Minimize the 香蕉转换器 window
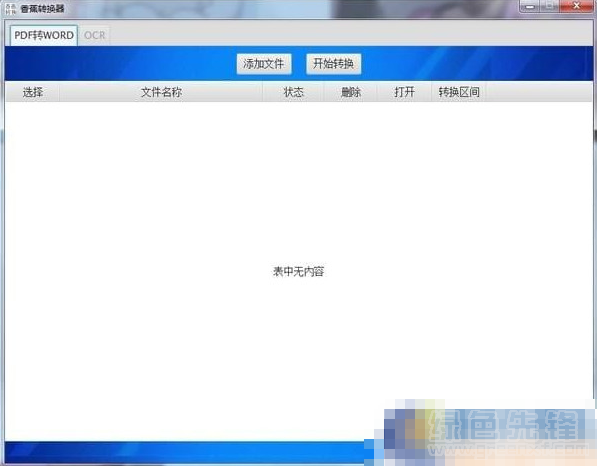 point(530,6)
